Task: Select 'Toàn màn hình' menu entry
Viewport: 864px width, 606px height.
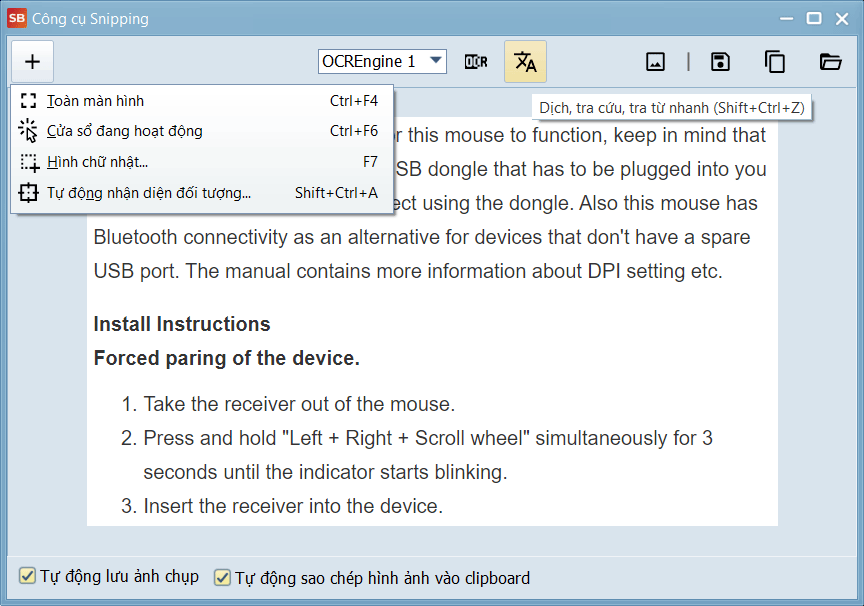Action: (95, 101)
